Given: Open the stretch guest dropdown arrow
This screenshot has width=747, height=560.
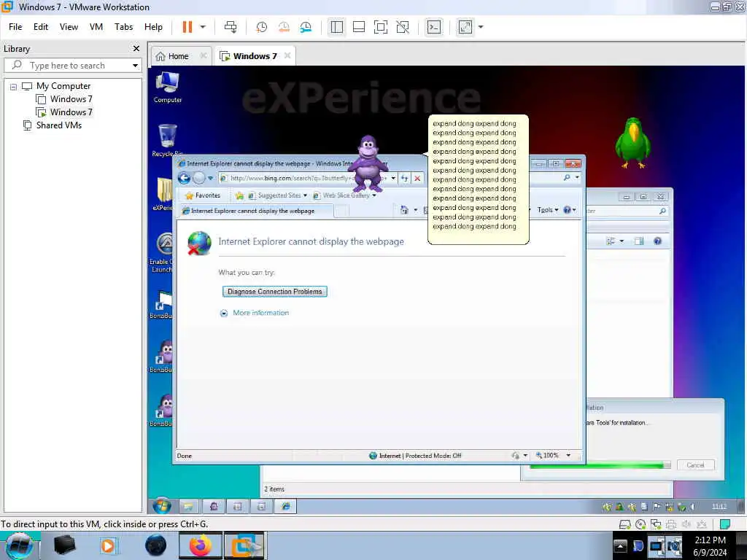Looking at the screenshot, I should 481,27.
